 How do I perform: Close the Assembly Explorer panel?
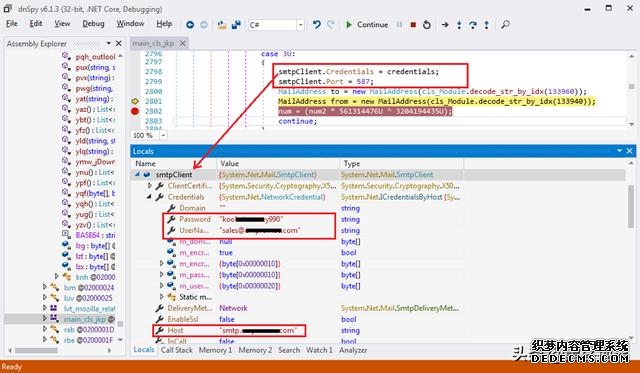pyautogui.click(x=119, y=43)
